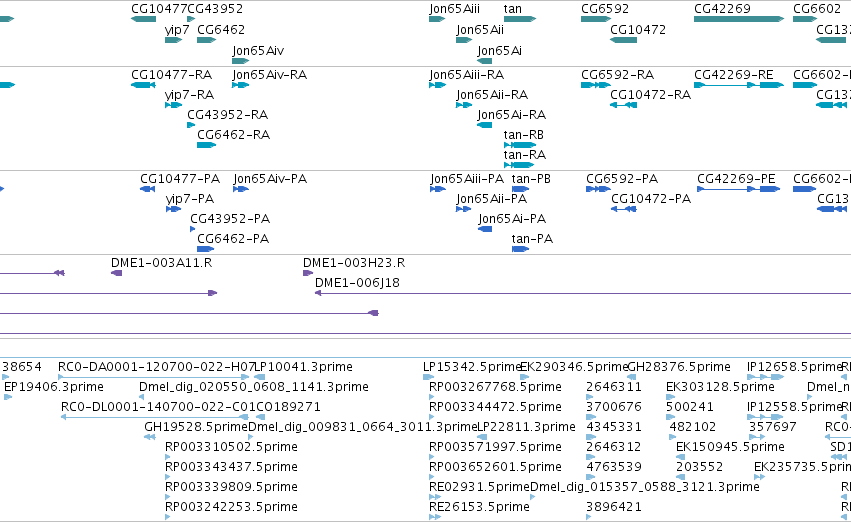
Task: Select the tan gene label
Action: (x=513, y=9)
